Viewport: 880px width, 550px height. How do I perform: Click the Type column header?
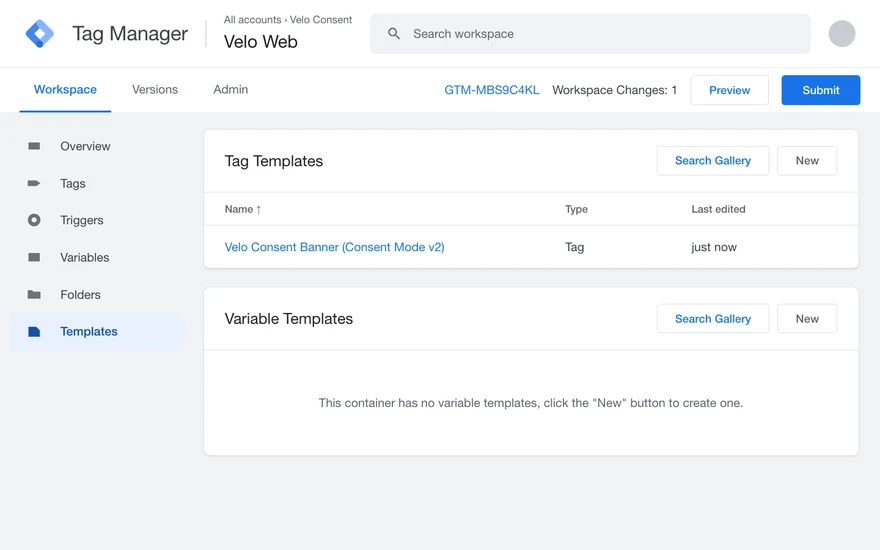click(x=576, y=209)
